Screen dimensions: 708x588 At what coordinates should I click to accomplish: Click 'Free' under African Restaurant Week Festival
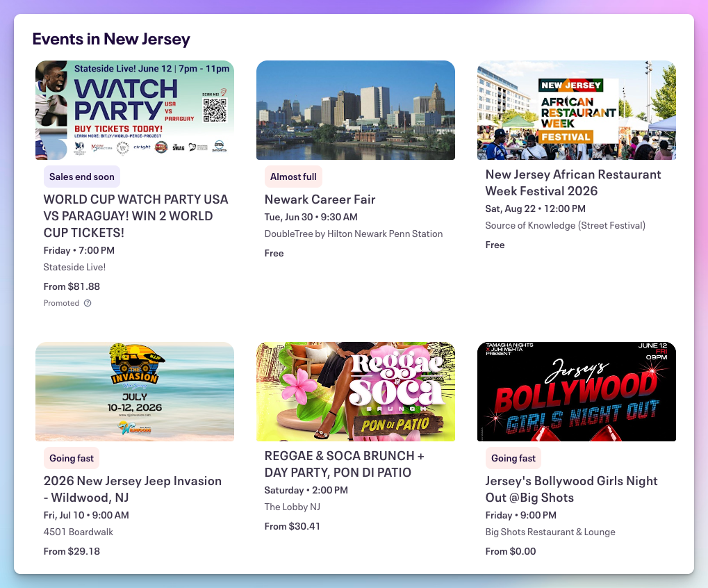(x=495, y=245)
